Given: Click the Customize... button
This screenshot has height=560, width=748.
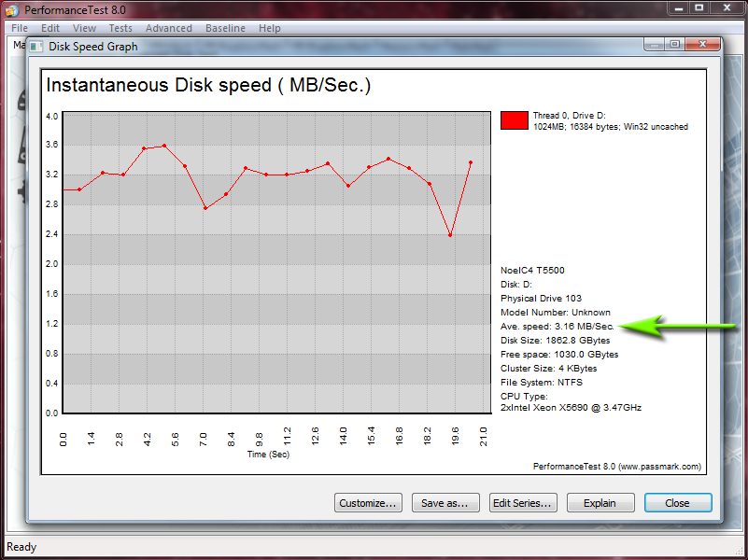Looking at the screenshot, I should click(368, 503).
